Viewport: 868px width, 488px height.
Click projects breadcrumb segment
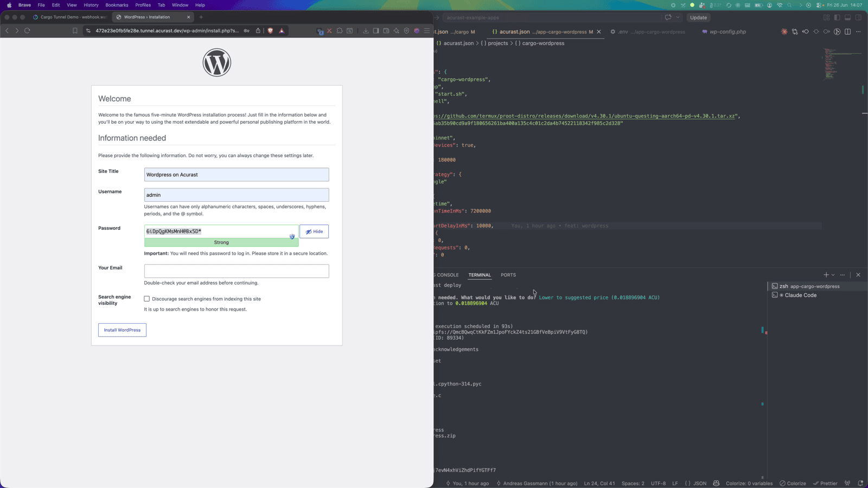click(x=497, y=43)
